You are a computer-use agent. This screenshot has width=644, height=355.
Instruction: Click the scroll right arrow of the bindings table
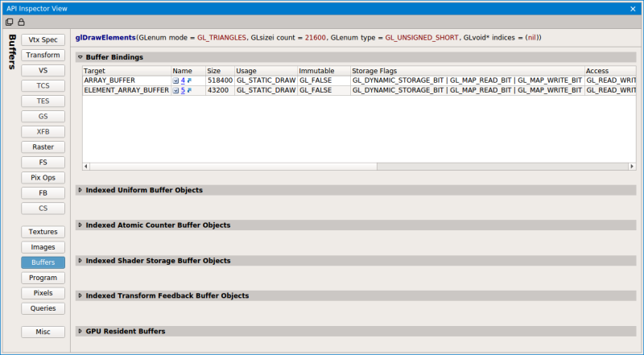632,167
